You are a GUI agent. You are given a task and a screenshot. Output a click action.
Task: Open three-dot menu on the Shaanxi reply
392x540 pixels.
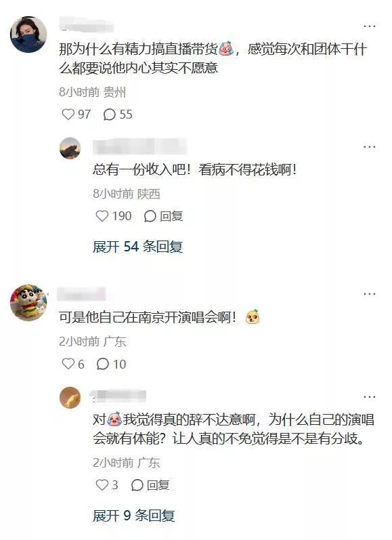tap(369, 147)
